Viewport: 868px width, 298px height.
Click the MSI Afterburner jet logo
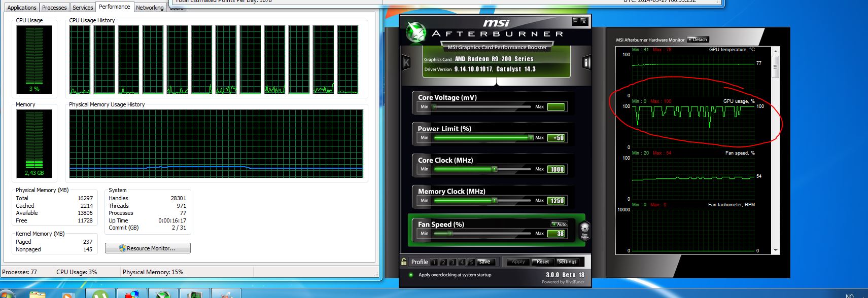[415, 32]
